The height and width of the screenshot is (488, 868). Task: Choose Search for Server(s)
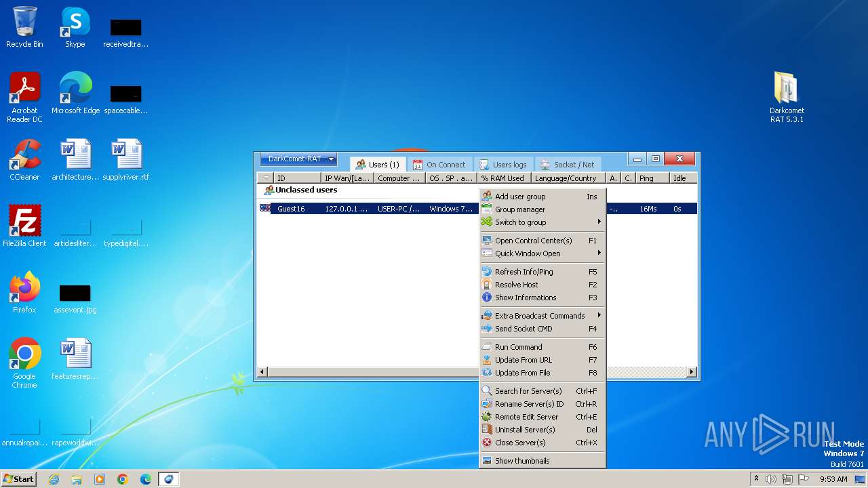coord(542,391)
